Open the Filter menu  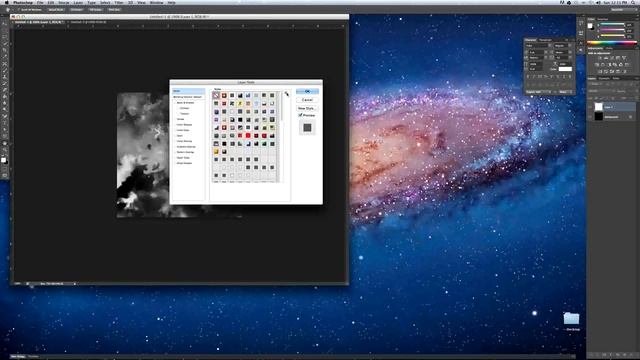pyautogui.click(x=119, y=2)
